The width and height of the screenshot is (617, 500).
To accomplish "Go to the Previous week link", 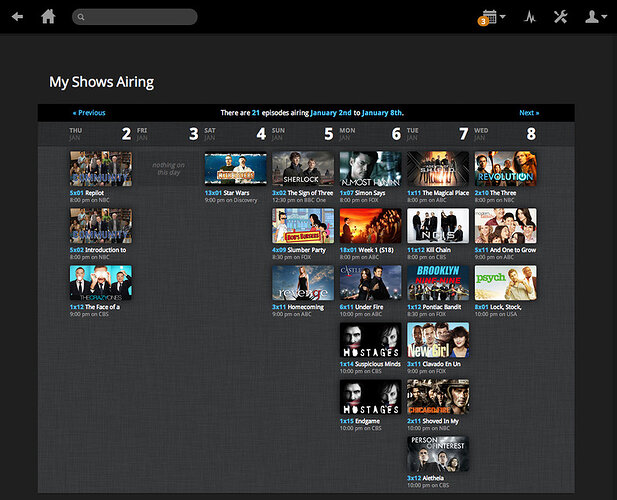I will pyautogui.click(x=89, y=113).
